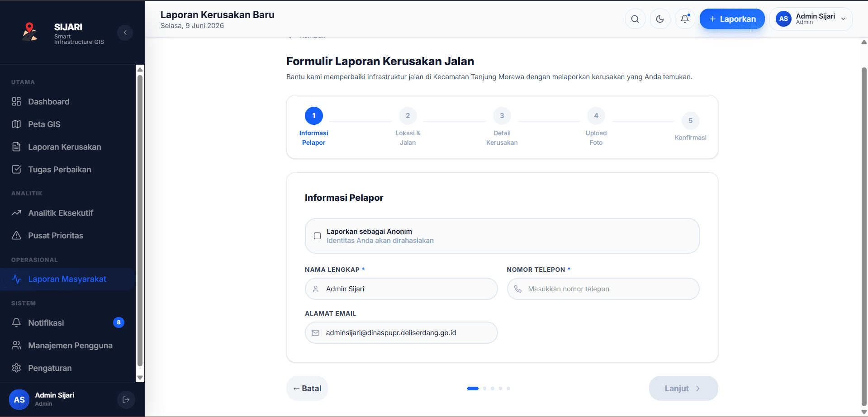Click the Analitik Eksekutif trend icon
Image resolution: width=868 pixels, height=417 pixels.
16,213
